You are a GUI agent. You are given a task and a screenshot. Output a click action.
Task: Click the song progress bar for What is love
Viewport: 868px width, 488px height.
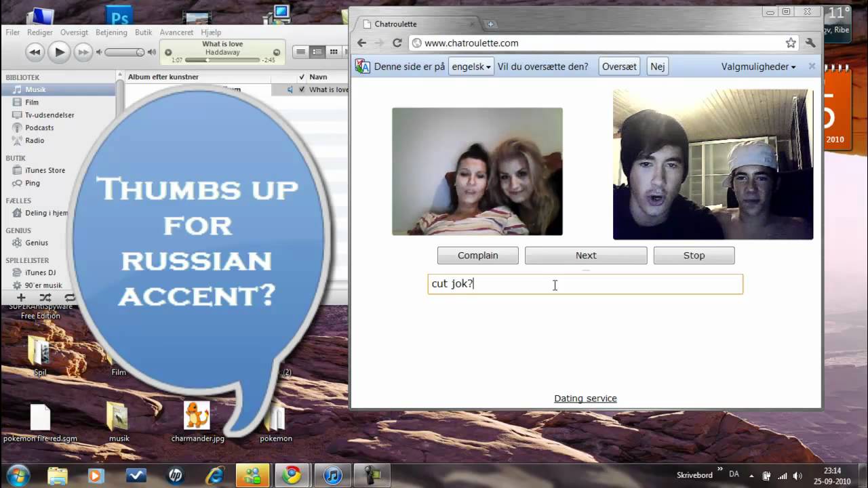222,60
